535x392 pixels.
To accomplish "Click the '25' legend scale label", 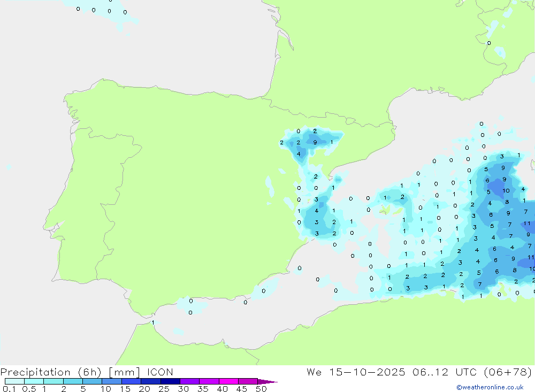I will coord(164,389).
